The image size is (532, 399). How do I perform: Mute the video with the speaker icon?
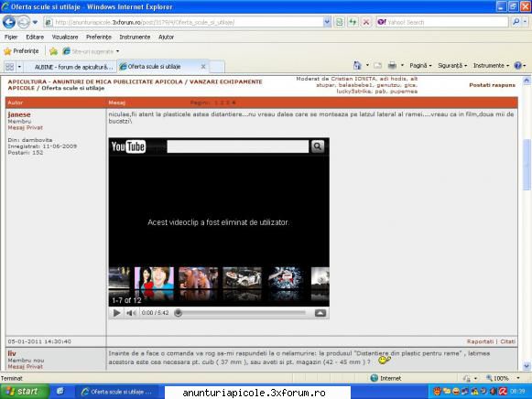coord(131,313)
